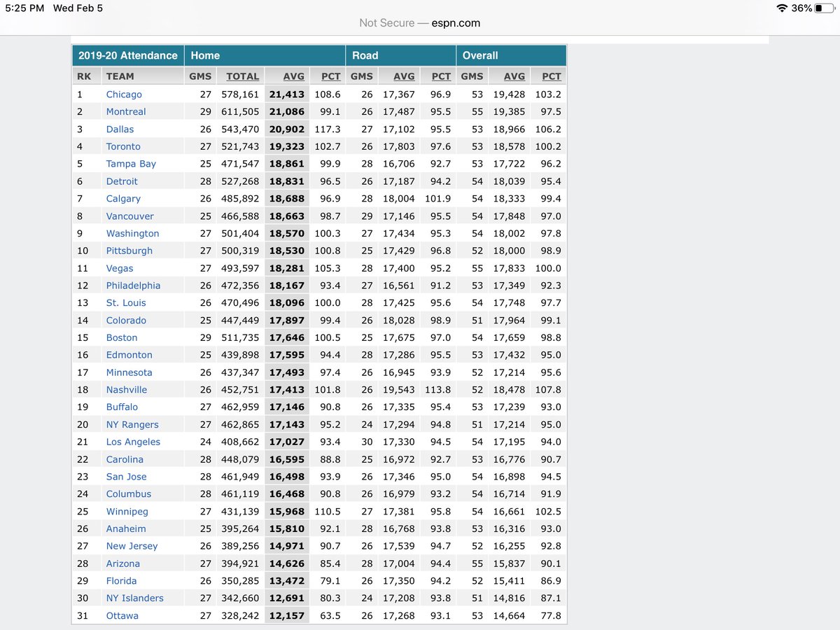Viewport: 840px width, 630px height.
Task: Select Florida's home total 350,285
Action: coord(240,581)
